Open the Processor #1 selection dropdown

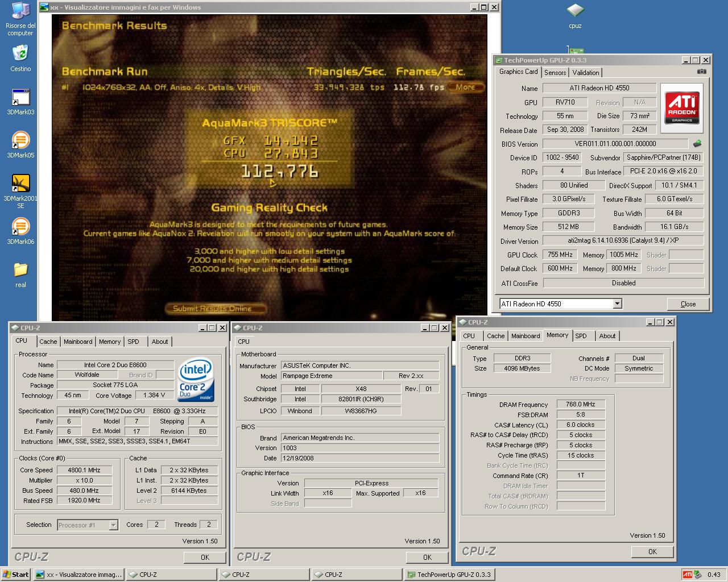[113, 525]
